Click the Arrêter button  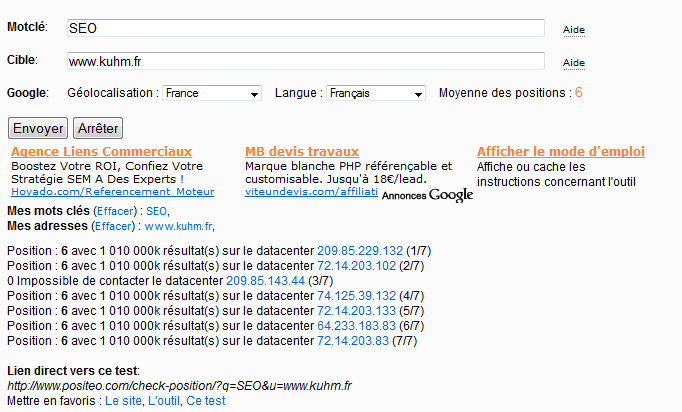tap(98, 128)
